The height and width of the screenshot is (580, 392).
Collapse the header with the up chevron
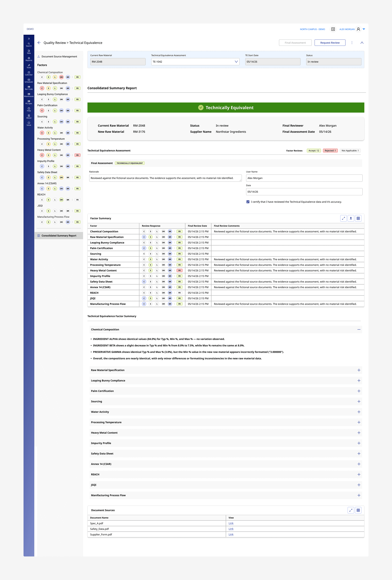point(362,43)
